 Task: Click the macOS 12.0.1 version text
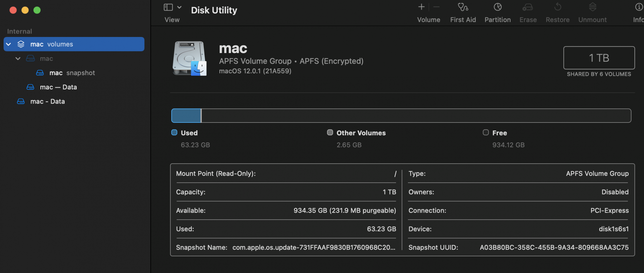pyautogui.click(x=255, y=71)
